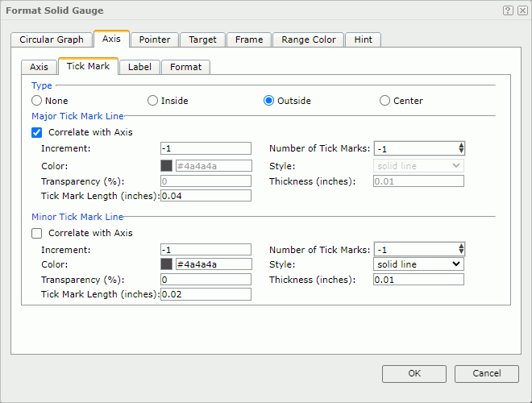Open the Minor Style dropdown
The image size is (532, 403).
tap(418, 264)
